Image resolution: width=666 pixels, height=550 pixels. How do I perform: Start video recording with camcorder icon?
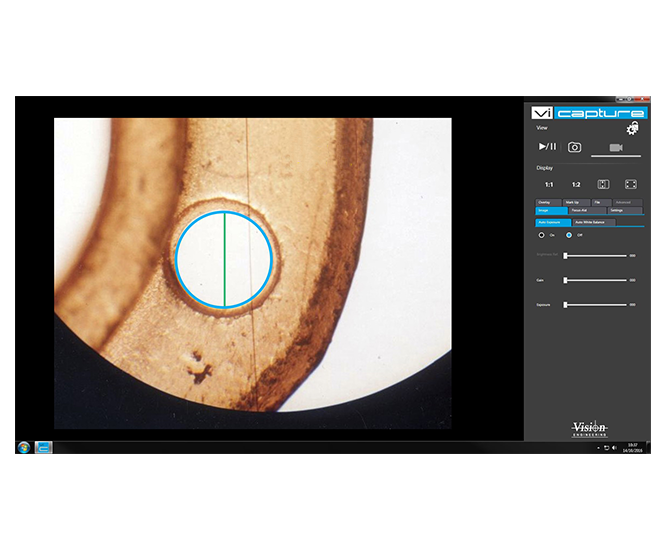coord(616,147)
